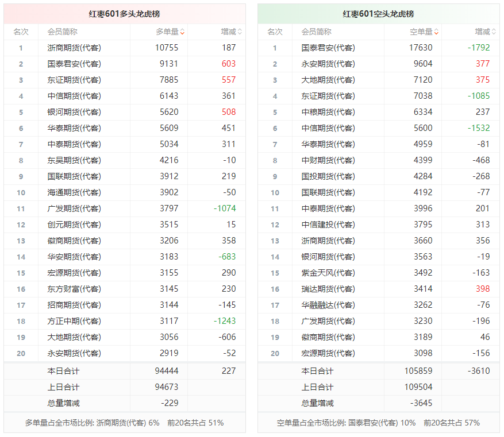Select 瑞达期货(代客) row

(379, 289)
